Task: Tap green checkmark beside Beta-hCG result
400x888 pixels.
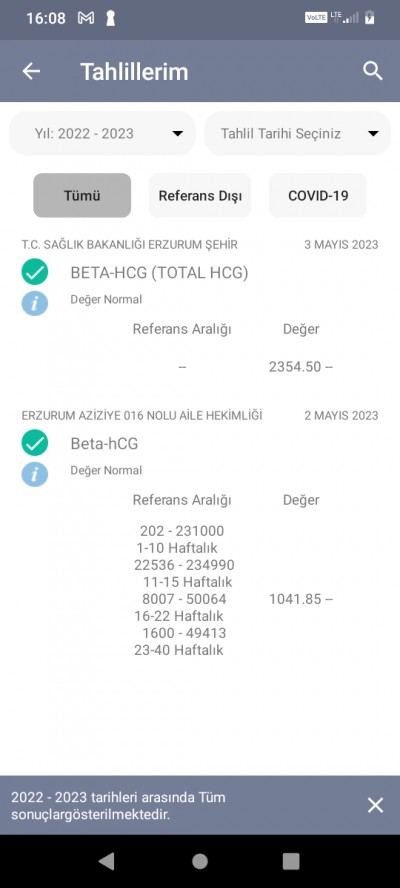Action: pos(35,443)
